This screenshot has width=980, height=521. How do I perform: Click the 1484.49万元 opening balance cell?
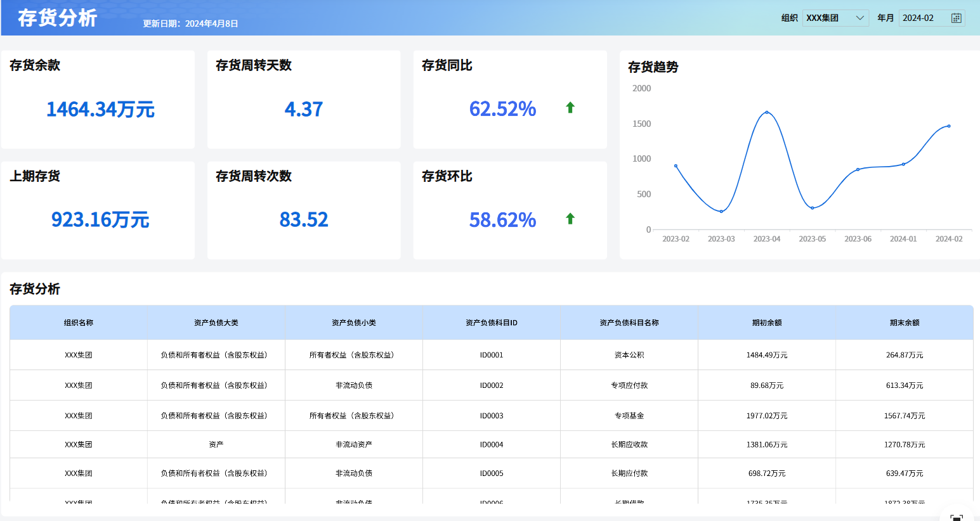click(x=767, y=355)
